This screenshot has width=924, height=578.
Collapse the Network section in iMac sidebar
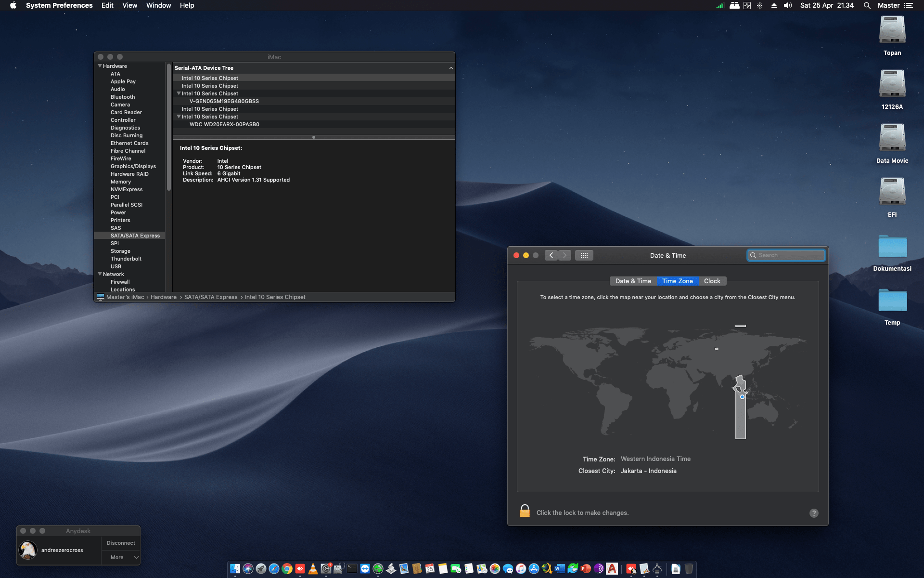(x=100, y=274)
